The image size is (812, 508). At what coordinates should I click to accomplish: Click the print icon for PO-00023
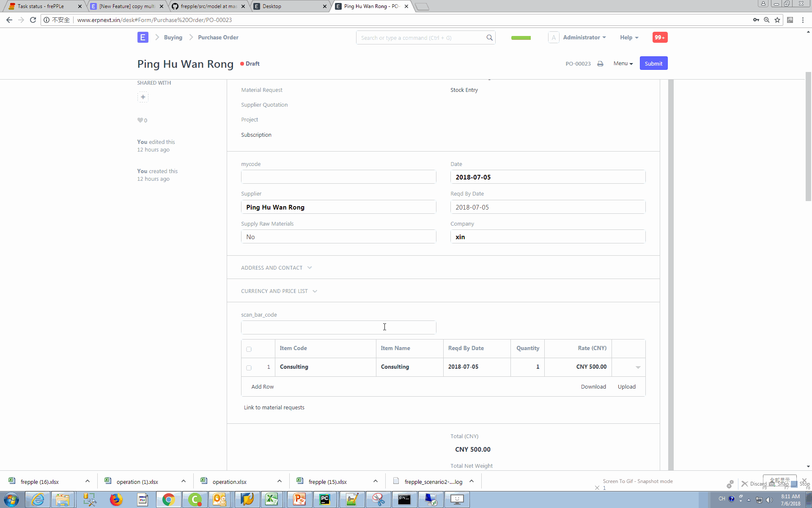[601, 63]
